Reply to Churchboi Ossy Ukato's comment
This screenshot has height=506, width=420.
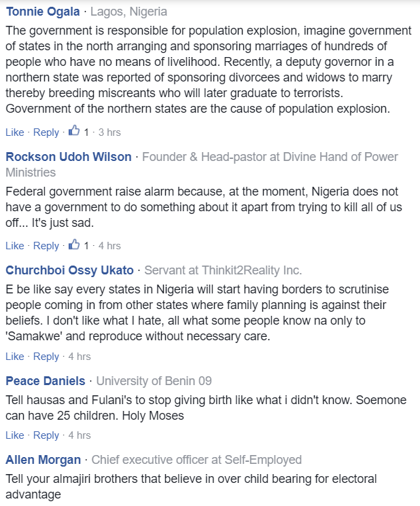tap(46, 356)
